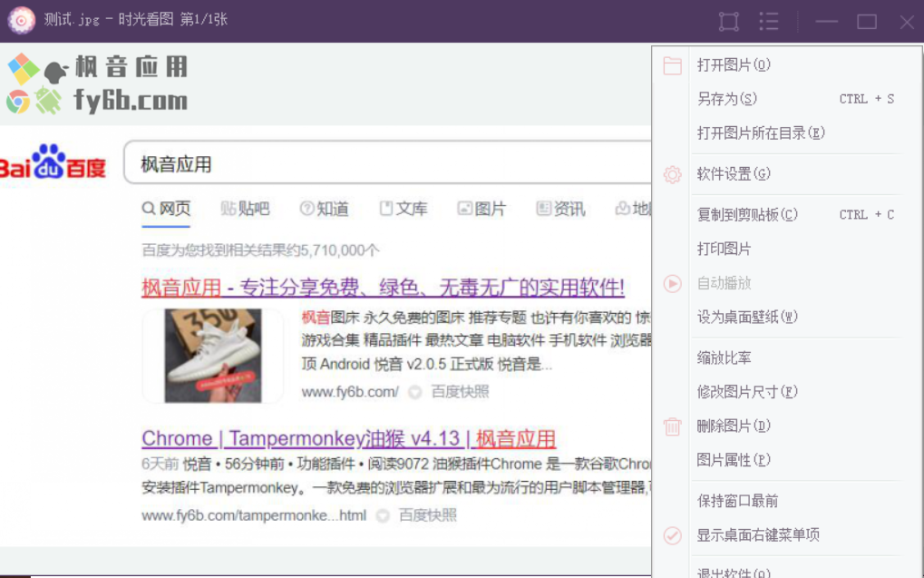Toggle the checkmark for 显示桌面右键菜单项
This screenshot has width=924, height=578.
(x=673, y=535)
